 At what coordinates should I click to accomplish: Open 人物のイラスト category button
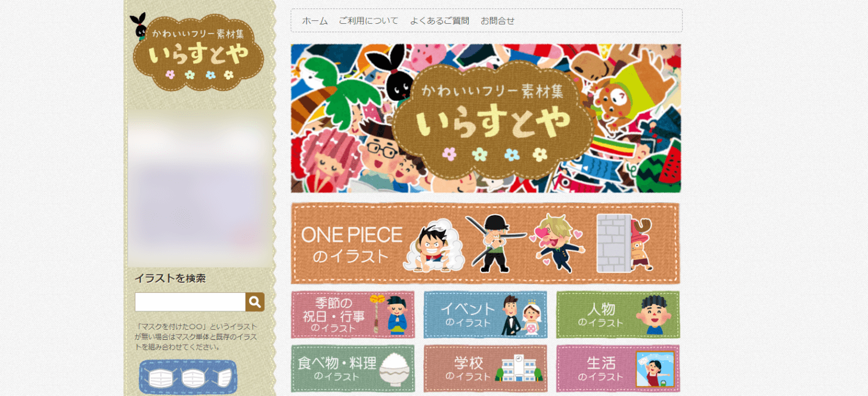(618, 315)
